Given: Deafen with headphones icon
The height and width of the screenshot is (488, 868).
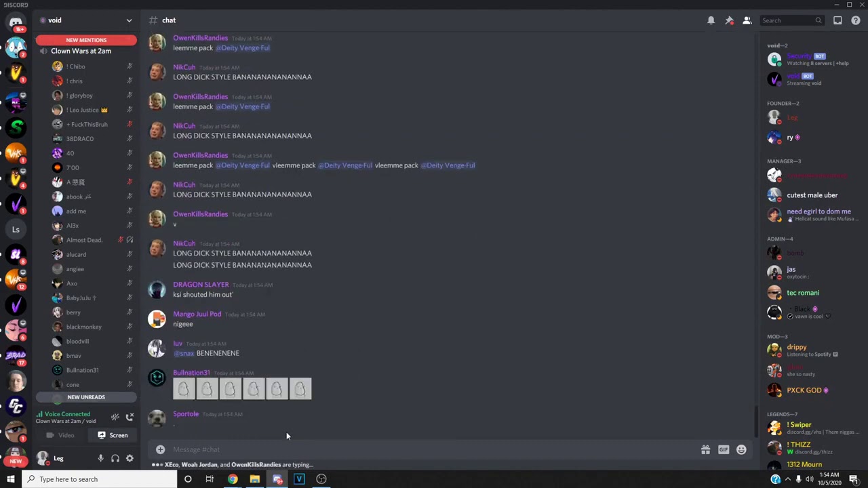Looking at the screenshot, I should click(115, 459).
